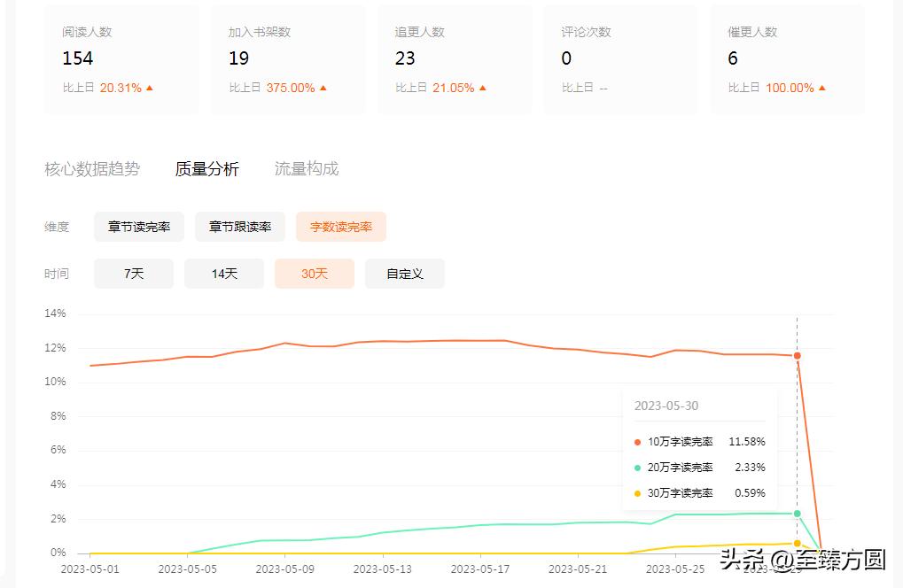The image size is (903, 588).
Task: Switch to the 核心数据趋势 tab
Action: pos(92,168)
